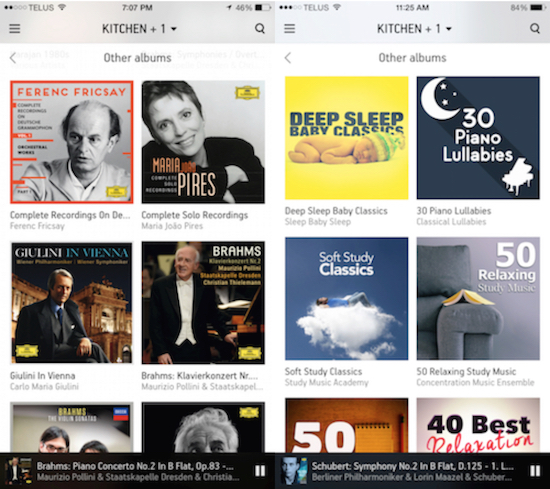Open now playing Brahms album art thumbnail
Viewport: 550px width, 489px height.
tap(18, 471)
